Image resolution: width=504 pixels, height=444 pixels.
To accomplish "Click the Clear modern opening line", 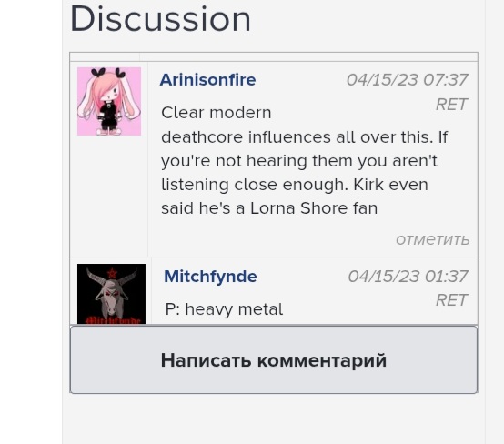I will point(217,113).
